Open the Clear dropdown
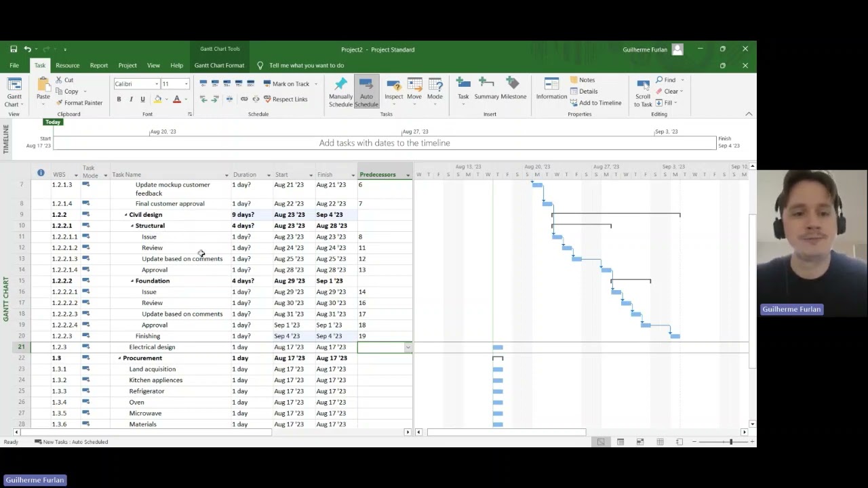Viewport: 868px width, 488px height. tap(669, 91)
